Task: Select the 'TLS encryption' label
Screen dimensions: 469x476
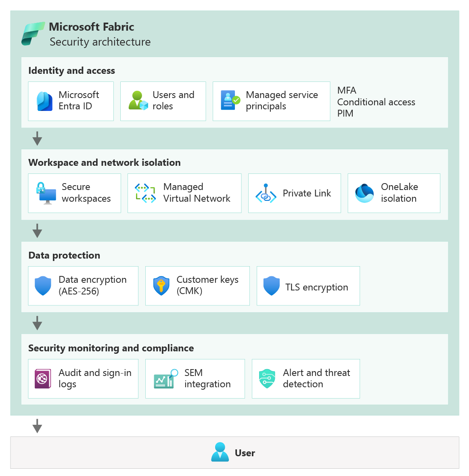Action: (x=316, y=287)
